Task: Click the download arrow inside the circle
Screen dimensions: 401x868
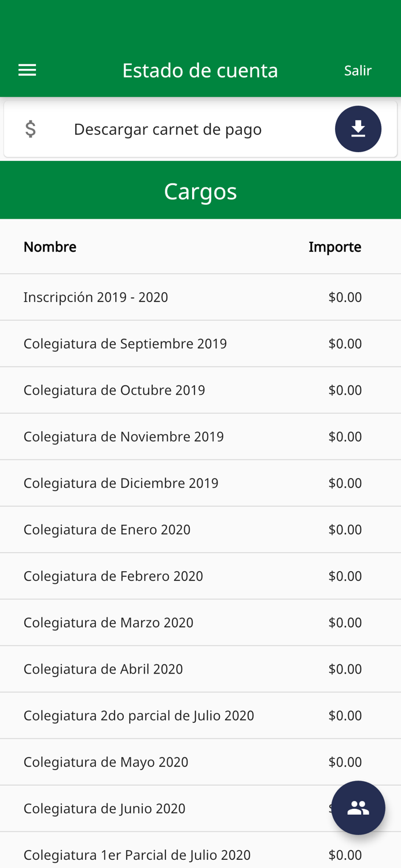Action: click(x=358, y=128)
